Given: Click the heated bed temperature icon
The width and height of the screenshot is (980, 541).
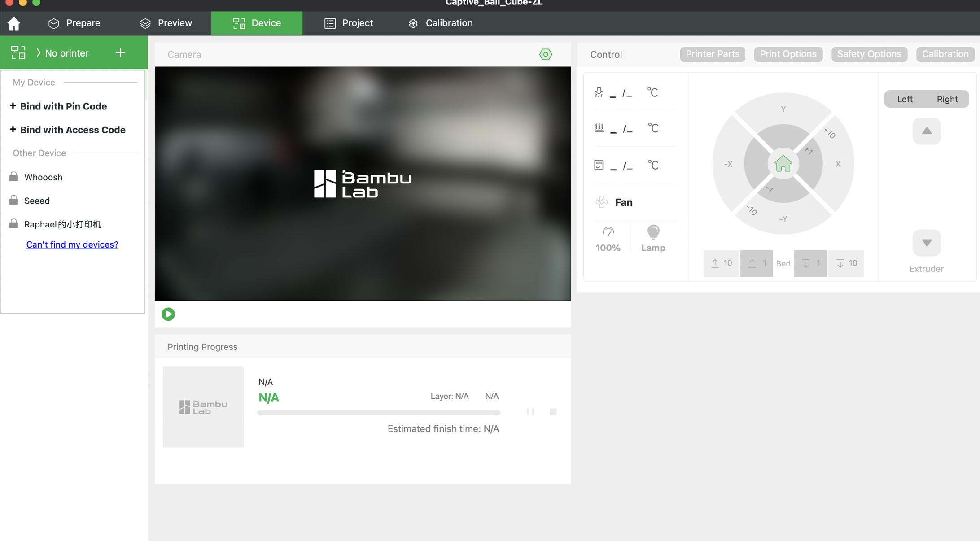Looking at the screenshot, I should [x=599, y=128].
